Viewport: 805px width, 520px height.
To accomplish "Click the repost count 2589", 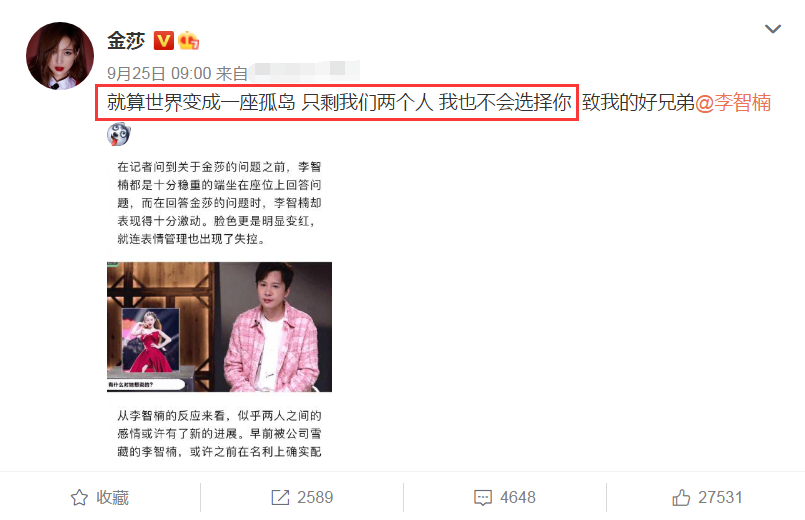I will coord(315,497).
